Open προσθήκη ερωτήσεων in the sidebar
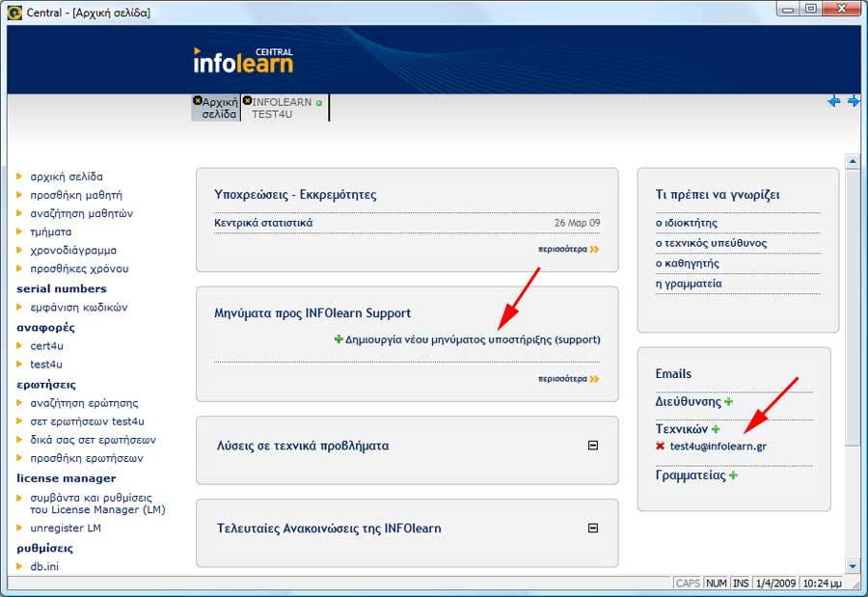Viewport: 868px width, 597px height. pyautogui.click(x=87, y=458)
